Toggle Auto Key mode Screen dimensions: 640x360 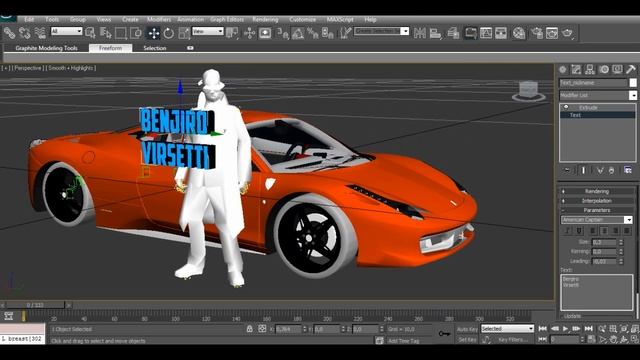(467, 329)
